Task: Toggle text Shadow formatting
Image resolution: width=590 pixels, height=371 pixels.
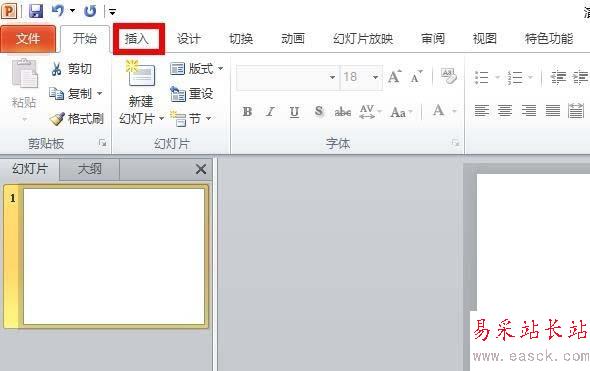Action: [x=319, y=112]
